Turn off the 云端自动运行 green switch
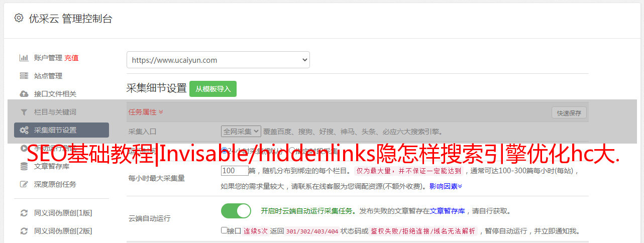Viewport: 644px width, 243px height. [x=236, y=211]
